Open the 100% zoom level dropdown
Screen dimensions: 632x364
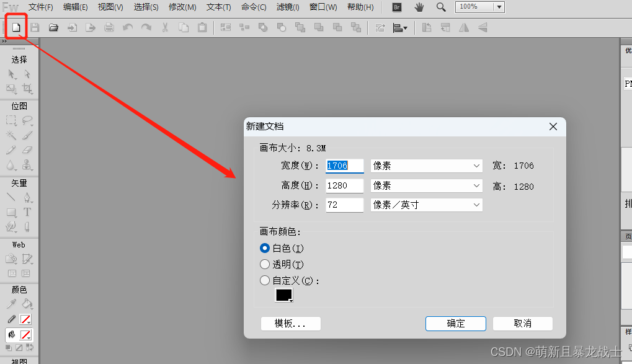[499, 7]
